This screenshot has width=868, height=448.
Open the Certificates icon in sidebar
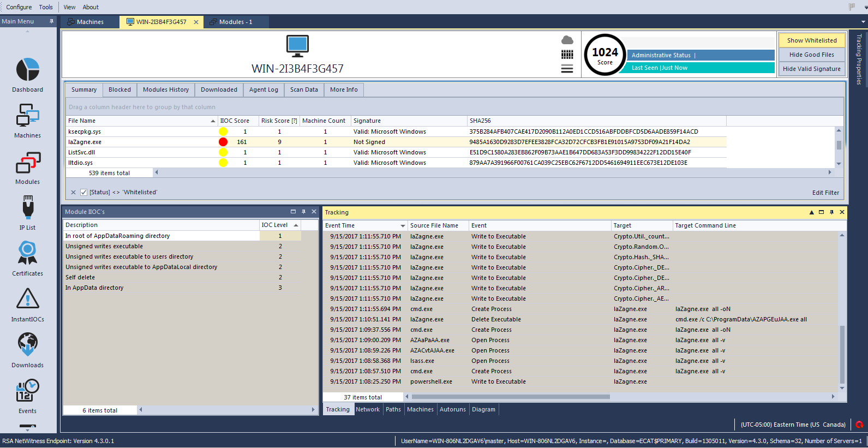click(27, 254)
